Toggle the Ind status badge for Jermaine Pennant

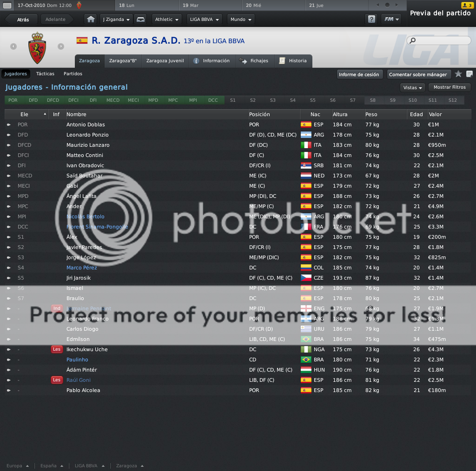pos(57,308)
